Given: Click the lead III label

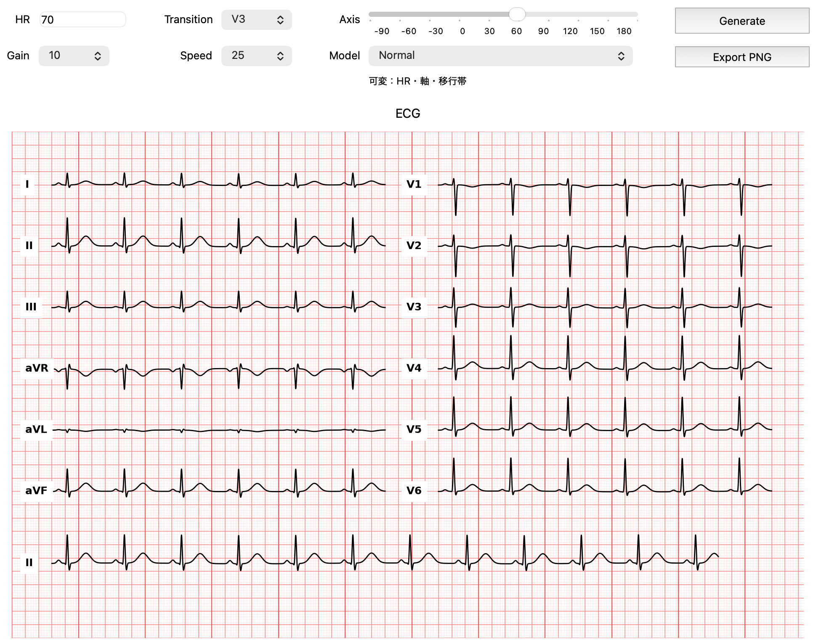Looking at the screenshot, I should tap(31, 307).
